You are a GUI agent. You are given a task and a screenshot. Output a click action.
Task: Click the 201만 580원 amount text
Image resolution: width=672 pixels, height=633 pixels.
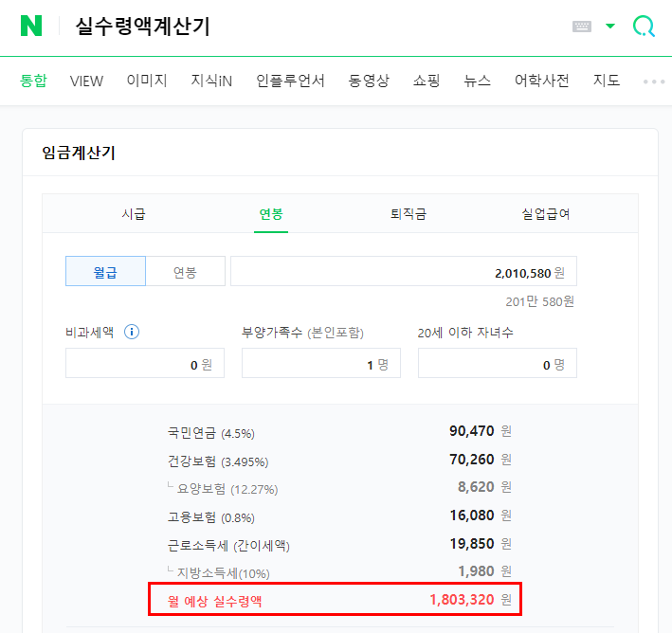coord(539,301)
